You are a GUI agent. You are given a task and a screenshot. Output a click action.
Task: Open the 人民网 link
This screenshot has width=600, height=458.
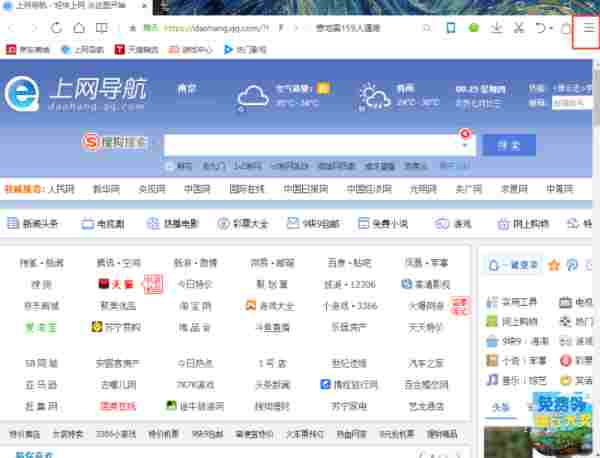coord(61,189)
